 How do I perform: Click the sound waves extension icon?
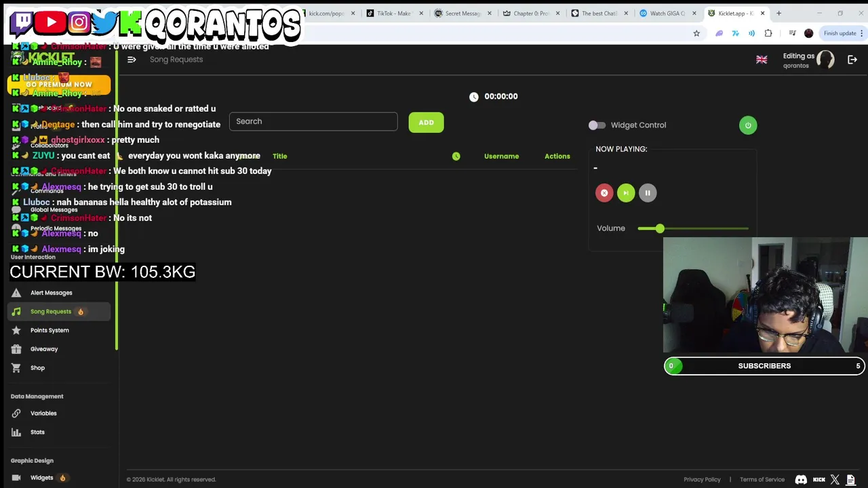click(x=751, y=33)
